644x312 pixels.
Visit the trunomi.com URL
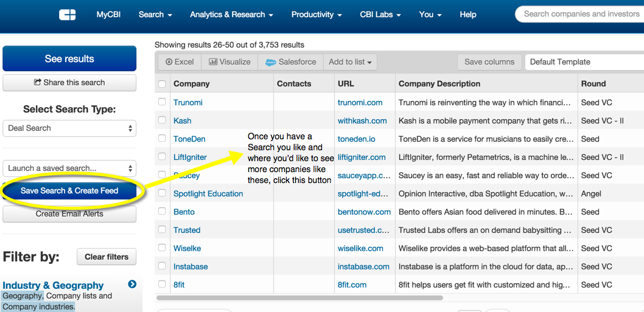(x=360, y=102)
